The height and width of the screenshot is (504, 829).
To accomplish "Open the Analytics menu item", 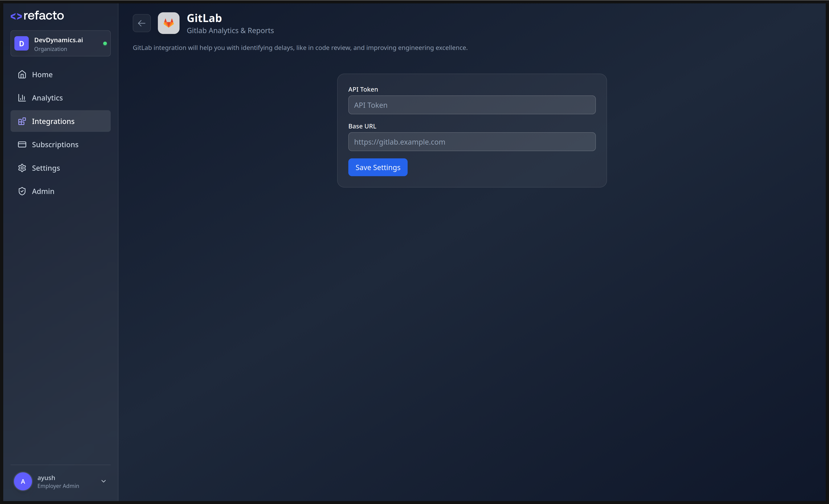I will [x=47, y=98].
